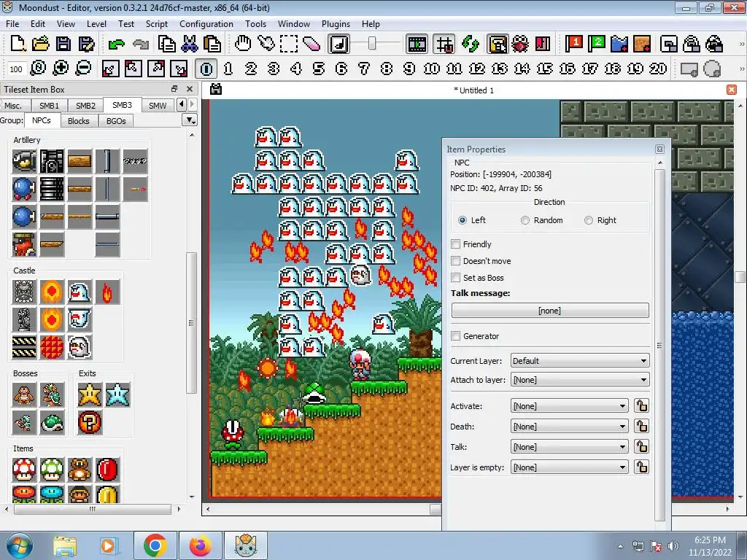Image resolution: width=747 pixels, height=560 pixels.
Task: Click the new event button beside Talk
Action: [641, 447]
